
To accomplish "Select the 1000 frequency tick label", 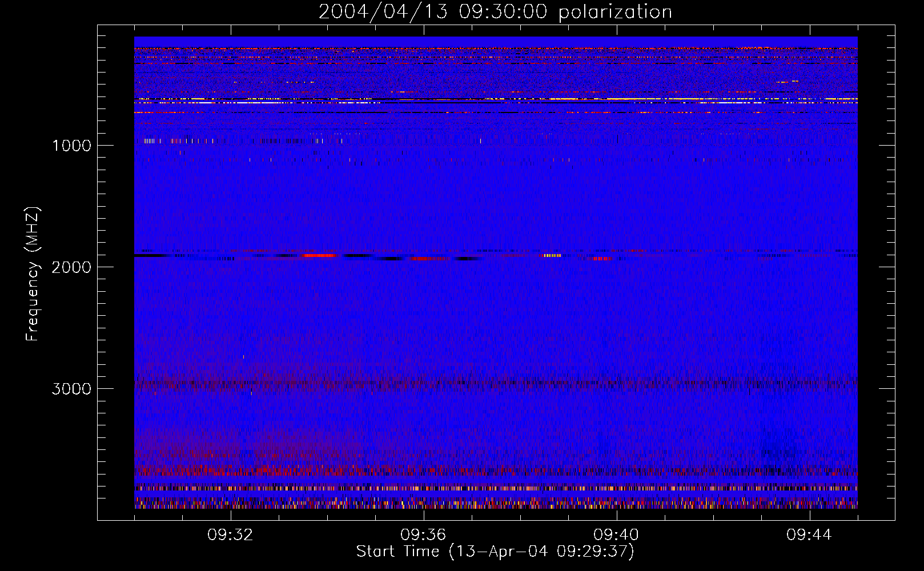I will pos(71,146).
